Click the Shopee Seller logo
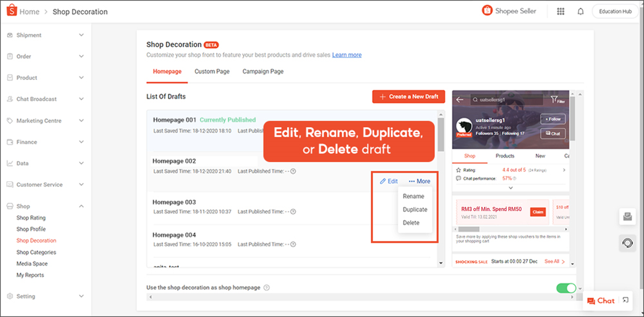644x317 pixels. [509, 11]
